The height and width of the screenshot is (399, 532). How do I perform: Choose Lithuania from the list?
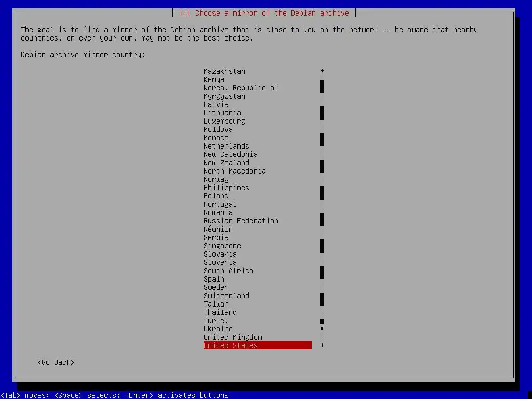tap(222, 113)
